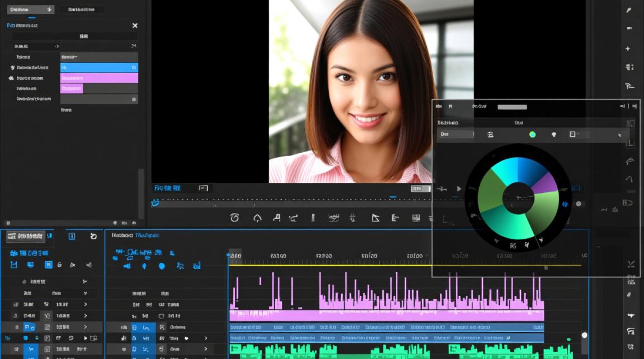Click the circular loop icon below the preview
This screenshot has width=644, height=359.
234,218
